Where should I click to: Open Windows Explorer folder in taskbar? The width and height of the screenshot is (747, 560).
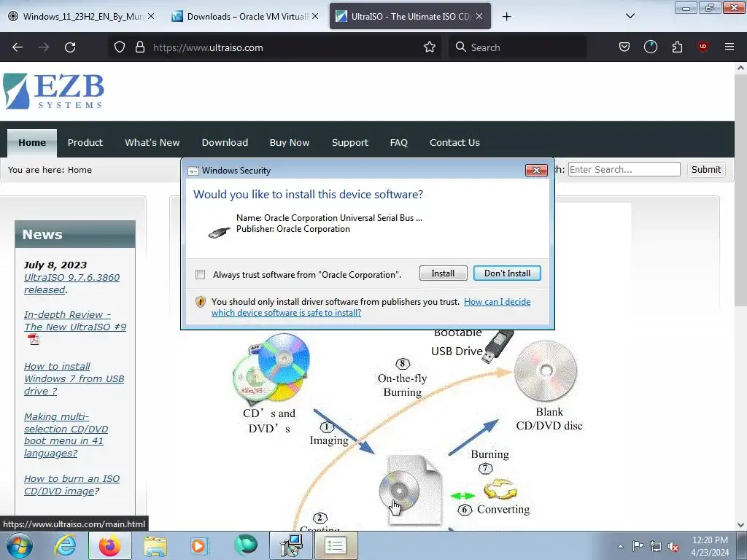155,546
